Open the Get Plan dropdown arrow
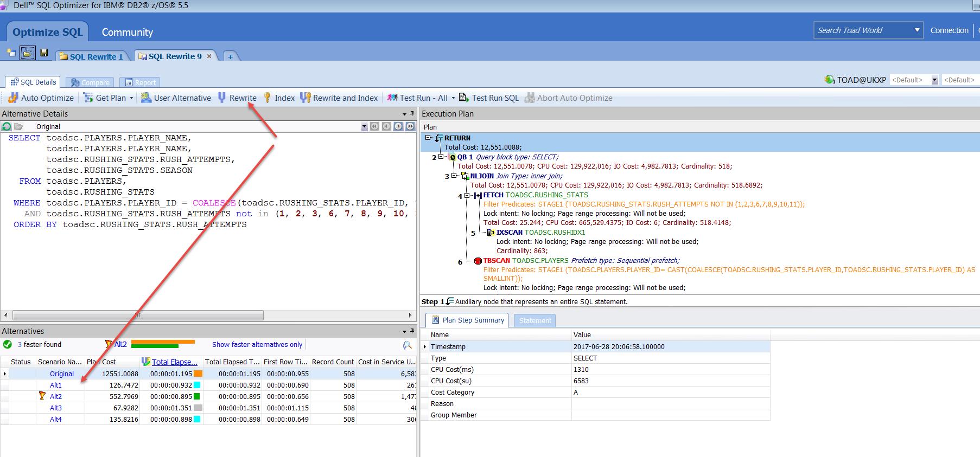The width and height of the screenshot is (980, 457). 131,98
